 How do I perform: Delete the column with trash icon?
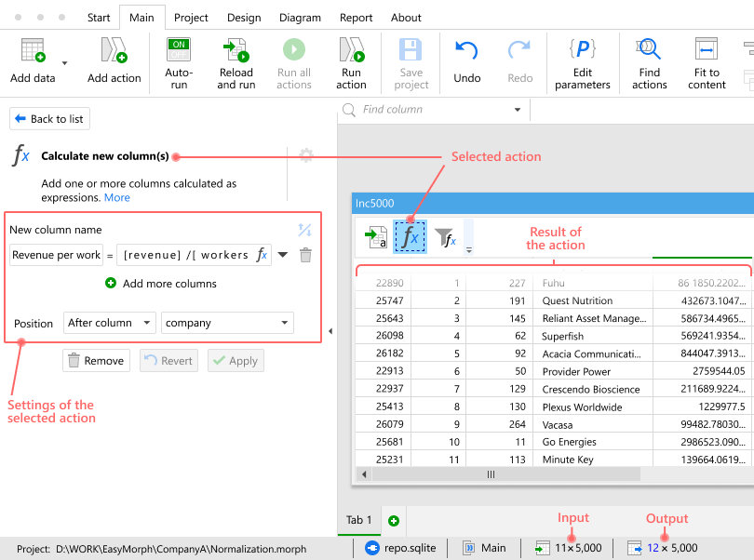tap(306, 255)
